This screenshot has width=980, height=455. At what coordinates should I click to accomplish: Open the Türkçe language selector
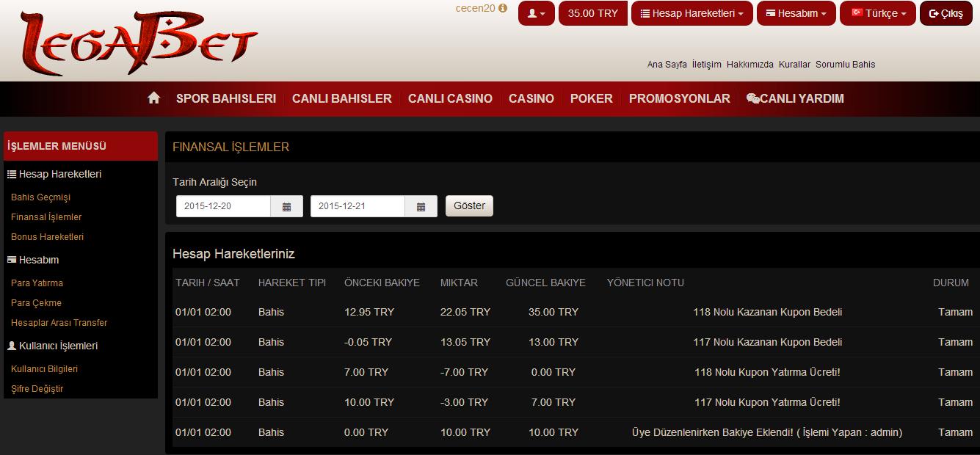(878, 13)
